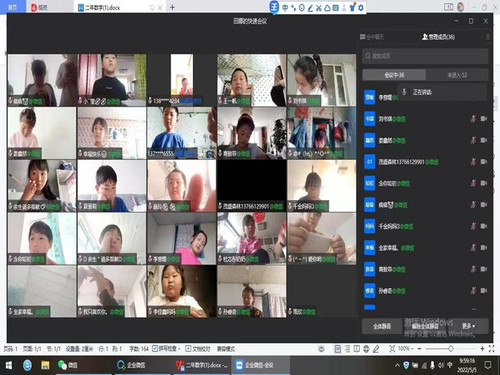Switch to the WPS 首页 tab
500x375 pixels.
point(12,7)
